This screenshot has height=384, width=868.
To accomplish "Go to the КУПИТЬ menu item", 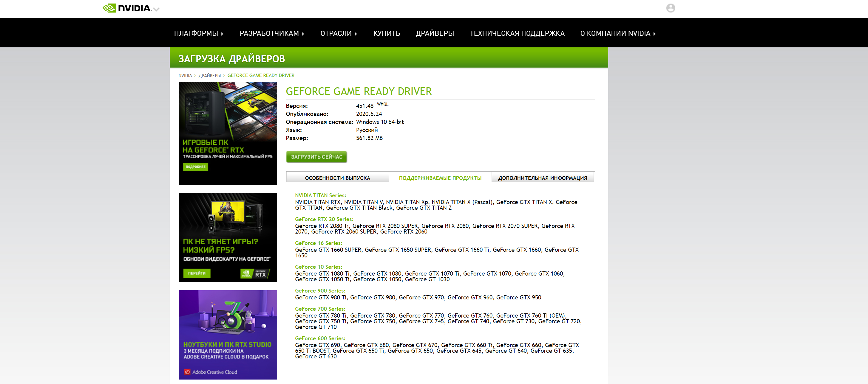I will coord(387,33).
